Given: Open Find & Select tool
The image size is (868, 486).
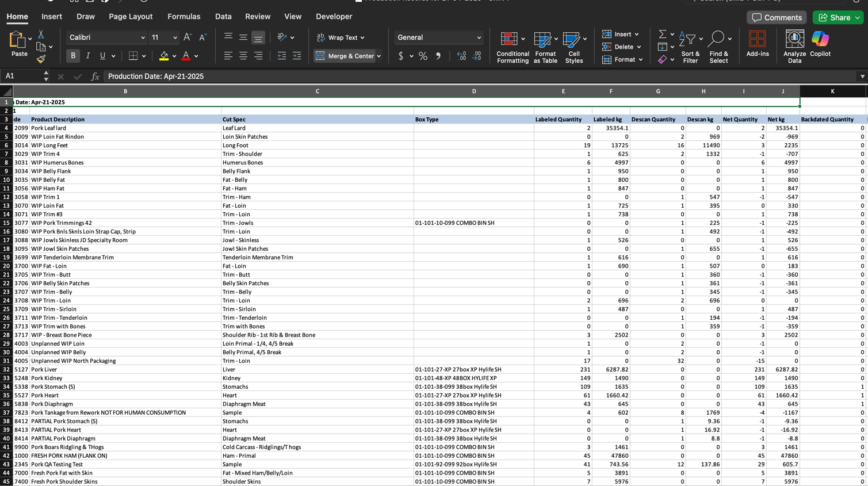Looking at the screenshot, I should pos(718,46).
